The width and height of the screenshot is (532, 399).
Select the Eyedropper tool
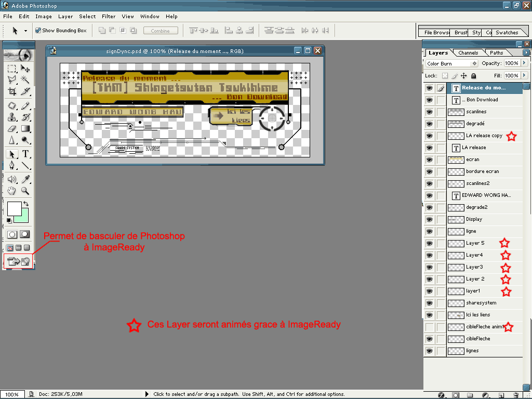[x=25, y=179]
